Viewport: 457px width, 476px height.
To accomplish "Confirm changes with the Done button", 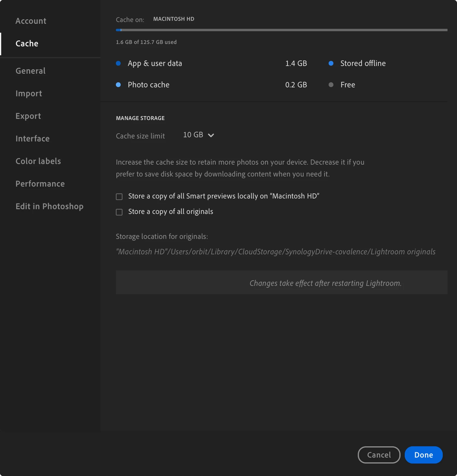I will tap(424, 455).
